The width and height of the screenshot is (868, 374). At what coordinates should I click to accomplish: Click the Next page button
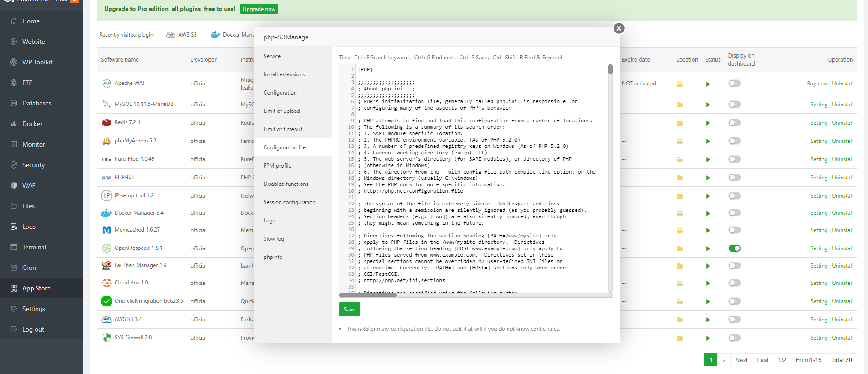point(741,360)
